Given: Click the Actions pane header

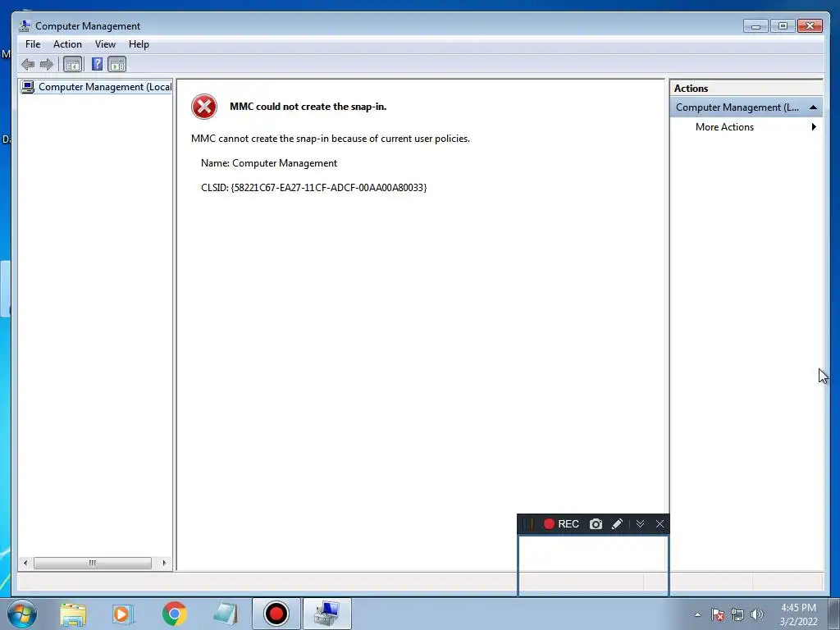Looking at the screenshot, I should point(746,89).
